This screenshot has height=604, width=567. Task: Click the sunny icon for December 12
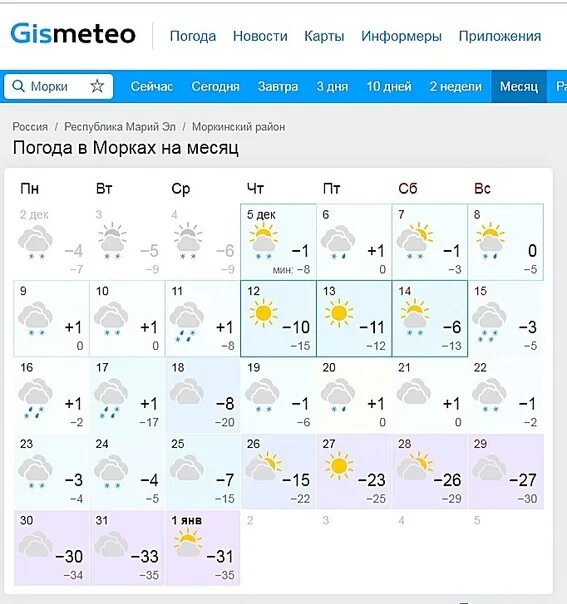pos(263,313)
